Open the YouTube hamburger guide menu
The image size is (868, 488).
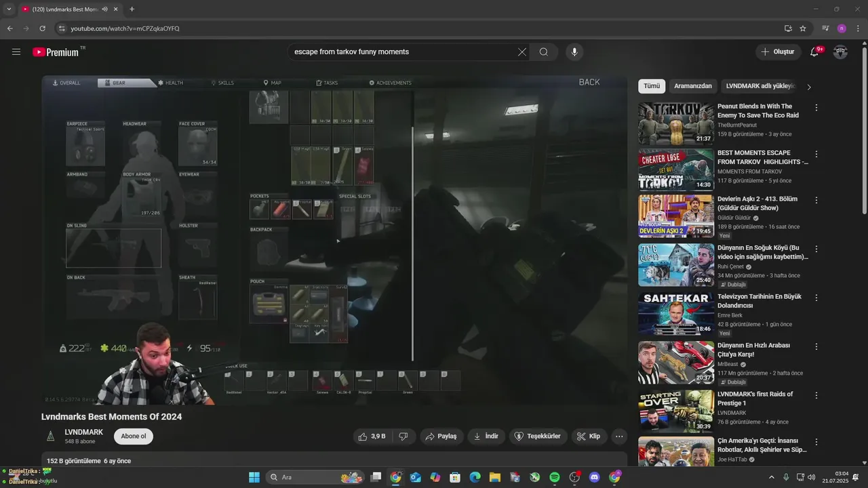pyautogui.click(x=16, y=52)
